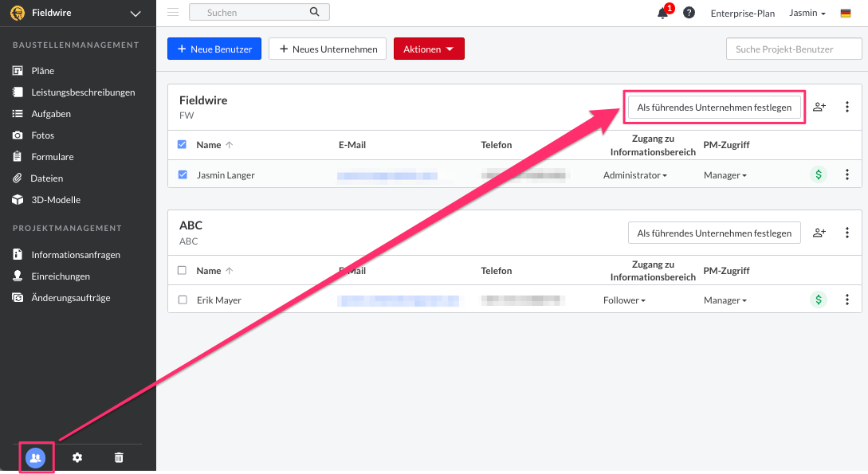Focus the Suchen search field
868x474 pixels.
[x=259, y=12]
